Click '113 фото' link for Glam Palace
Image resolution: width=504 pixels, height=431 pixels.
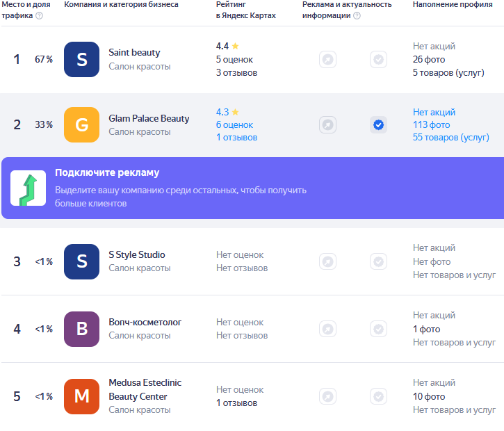click(x=431, y=125)
